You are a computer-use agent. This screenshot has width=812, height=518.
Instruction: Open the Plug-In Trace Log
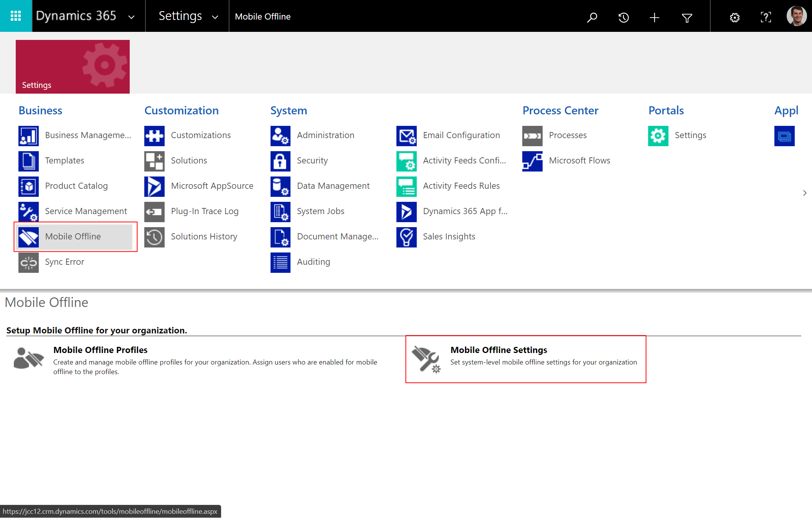click(x=205, y=211)
